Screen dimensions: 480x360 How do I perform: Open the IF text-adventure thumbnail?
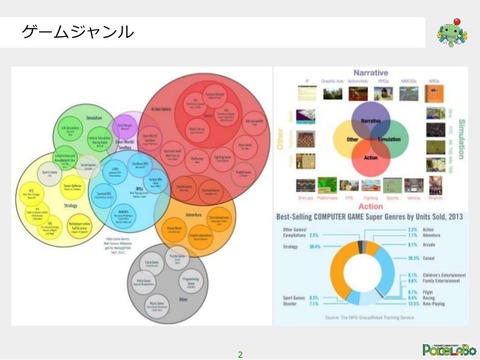click(307, 93)
